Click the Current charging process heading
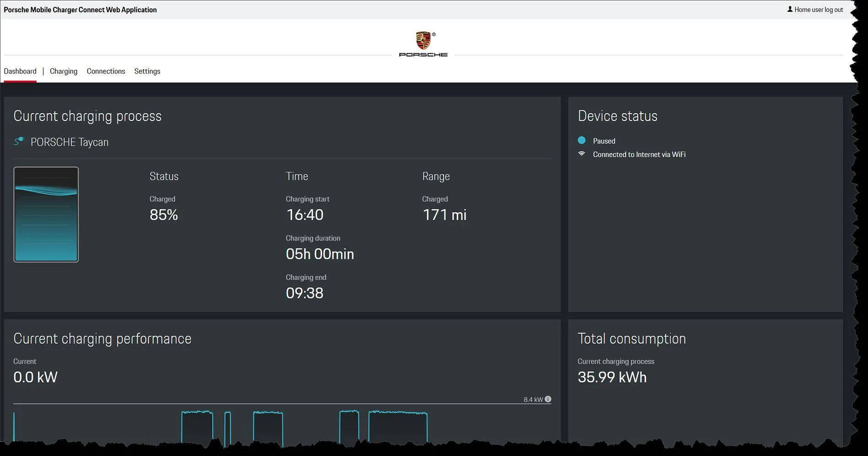Viewport: 868px width, 456px height. [x=87, y=116]
